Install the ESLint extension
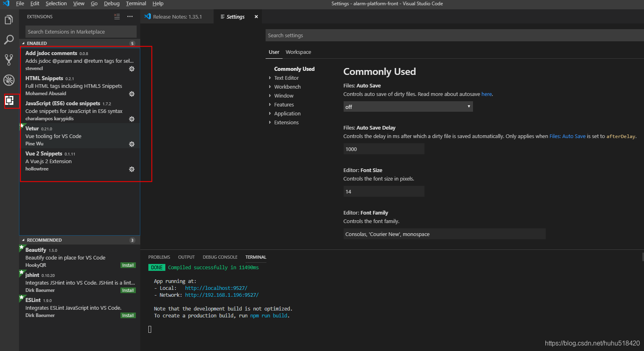 (128, 315)
